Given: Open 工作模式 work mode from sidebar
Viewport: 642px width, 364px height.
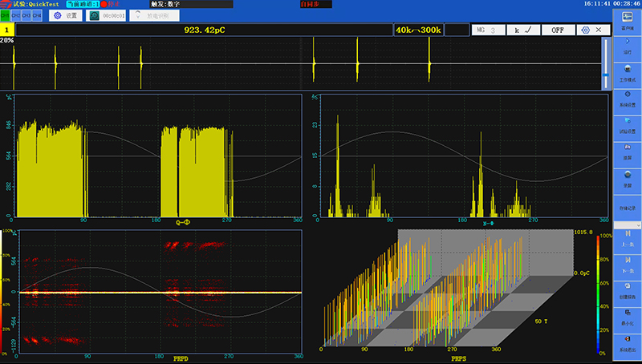Looking at the screenshot, I should [x=627, y=72].
